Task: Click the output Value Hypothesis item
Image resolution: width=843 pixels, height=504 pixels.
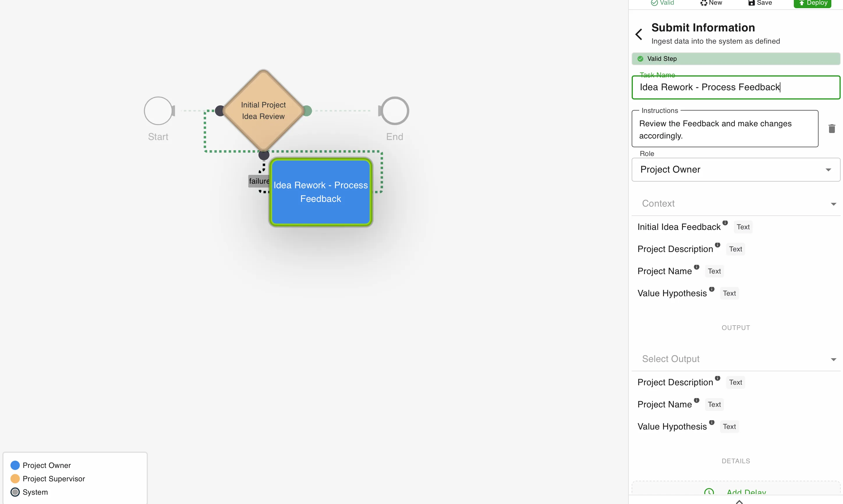Action: (672, 426)
